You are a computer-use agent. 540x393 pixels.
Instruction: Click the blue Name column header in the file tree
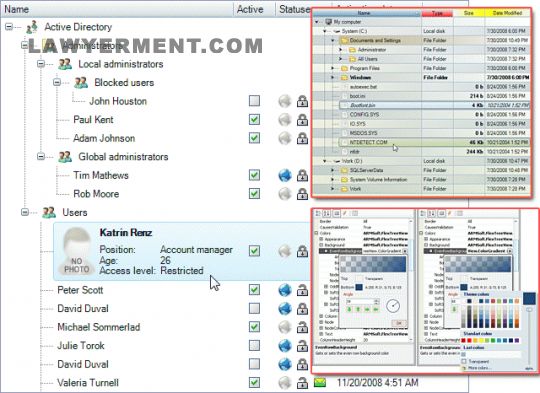tap(367, 13)
